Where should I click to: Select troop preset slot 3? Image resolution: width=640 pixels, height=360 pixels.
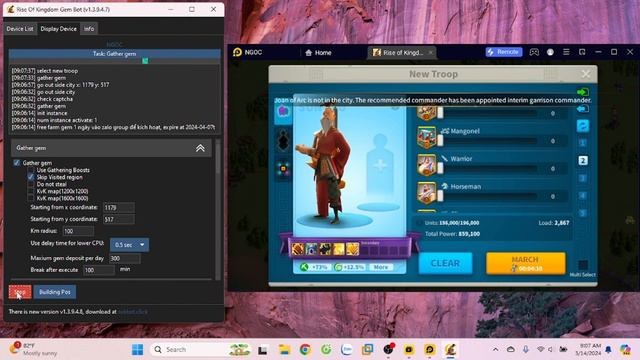click(x=582, y=178)
